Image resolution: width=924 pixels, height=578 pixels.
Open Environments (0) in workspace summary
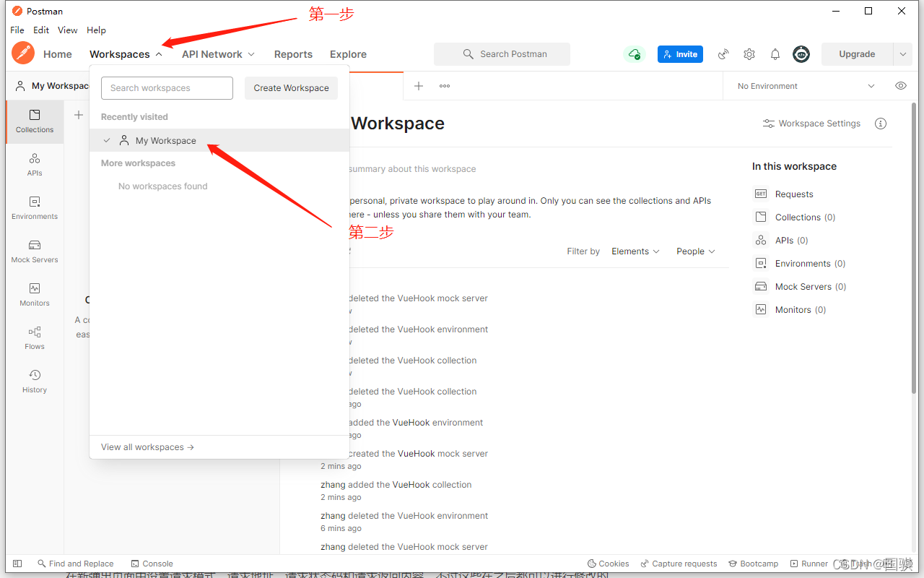coord(800,263)
